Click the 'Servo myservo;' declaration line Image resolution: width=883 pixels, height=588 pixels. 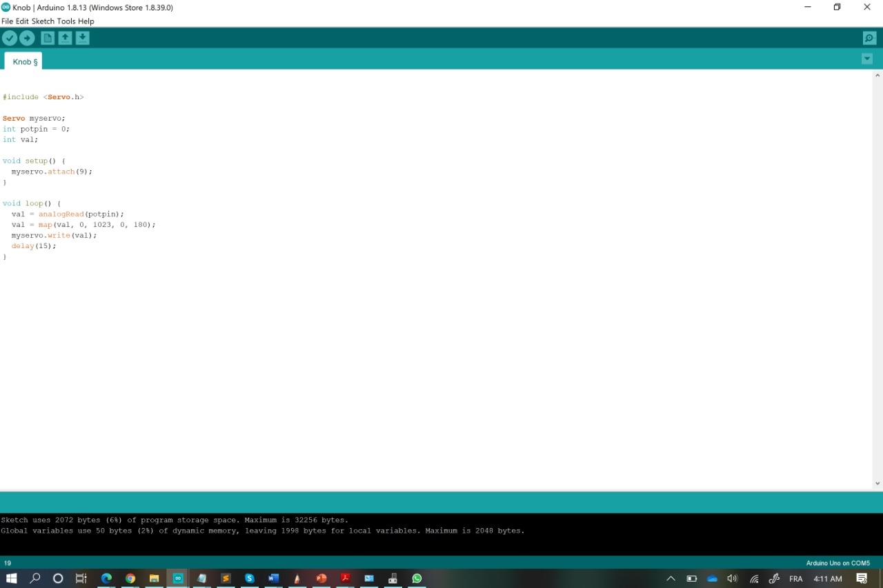coord(34,119)
